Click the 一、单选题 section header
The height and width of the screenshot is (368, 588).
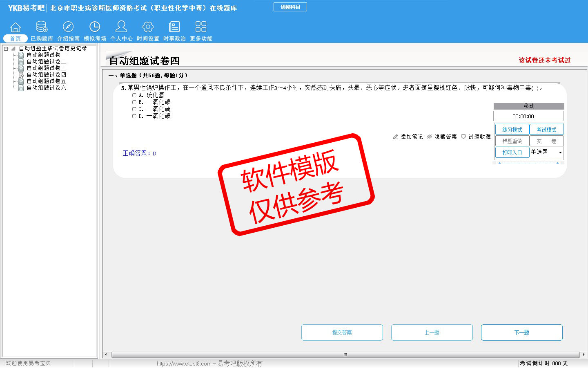(x=148, y=75)
